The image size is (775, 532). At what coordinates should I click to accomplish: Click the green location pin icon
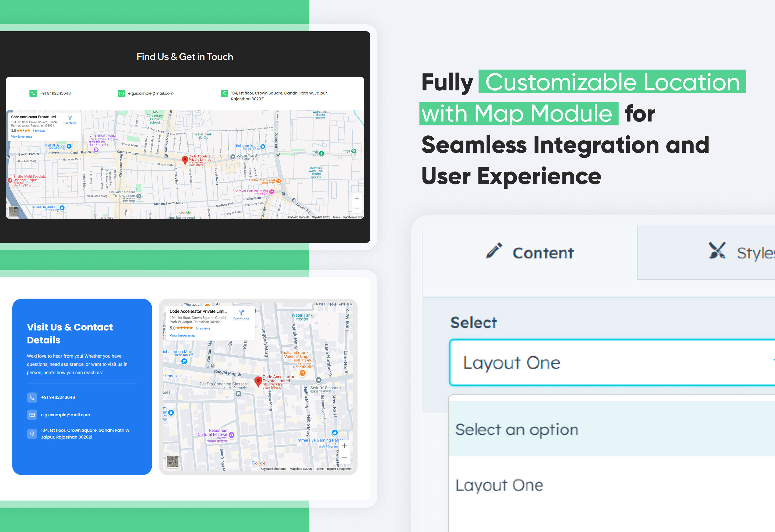coord(224,93)
